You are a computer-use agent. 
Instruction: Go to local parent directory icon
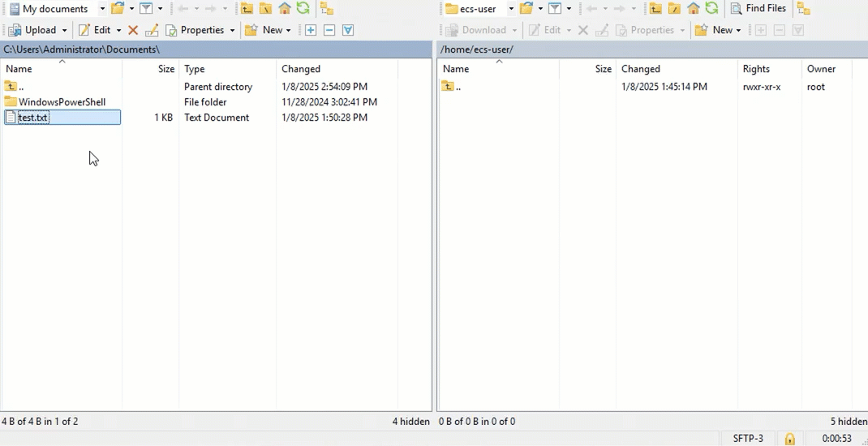point(247,8)
